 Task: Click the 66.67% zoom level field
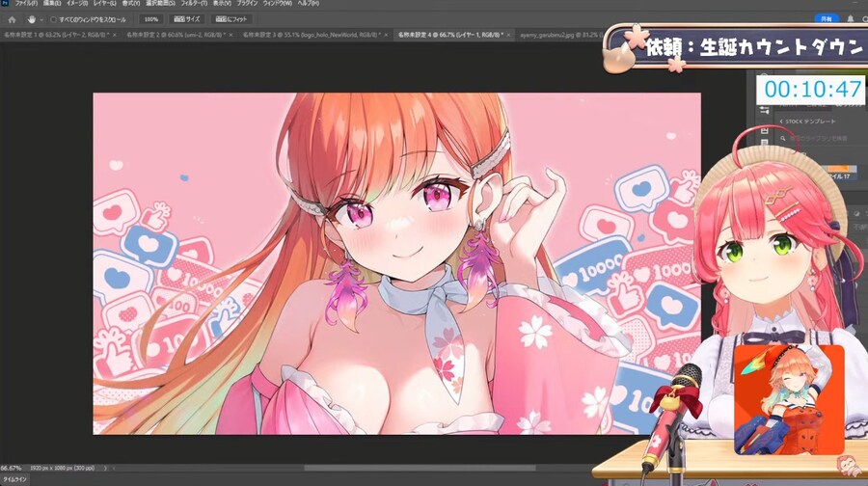click(11, 469)
